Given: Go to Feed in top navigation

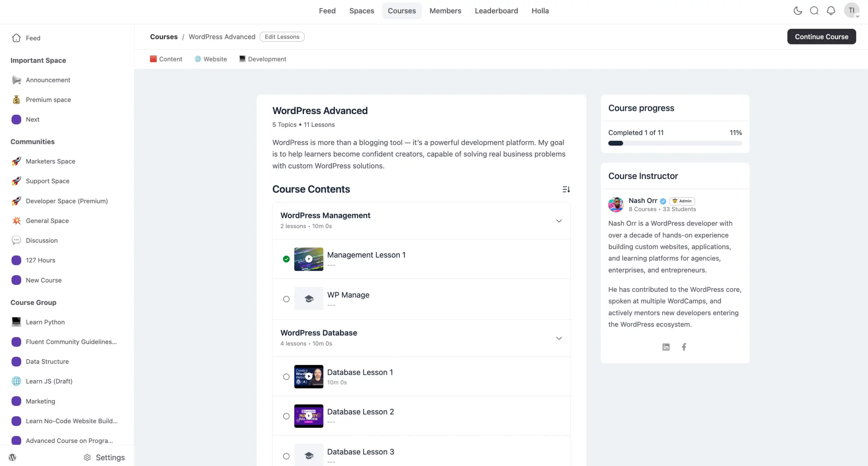Looking at the screenshot, I should pos(327,11).
